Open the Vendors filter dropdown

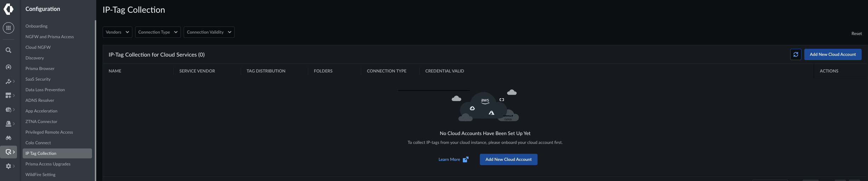tap(117, 32)
